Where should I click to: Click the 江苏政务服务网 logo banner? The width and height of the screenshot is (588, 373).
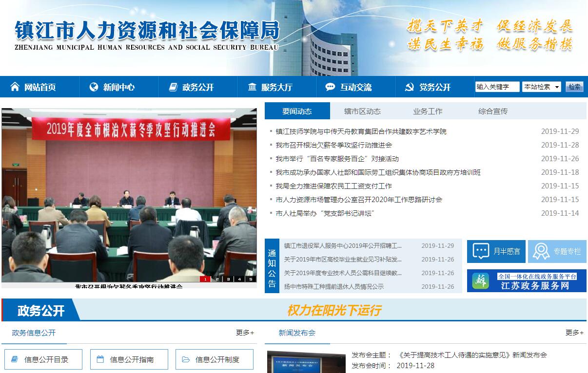pyautogui.click(x=527, y=281)
